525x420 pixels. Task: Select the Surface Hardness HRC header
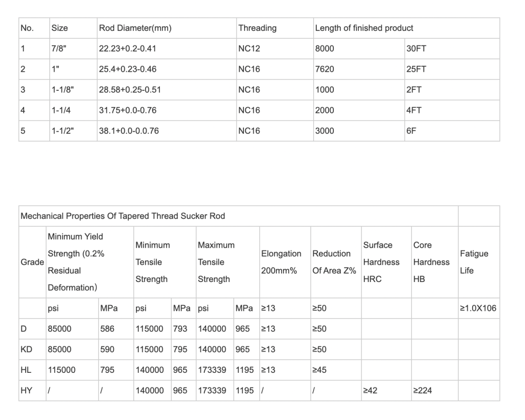tap(381, 262)
